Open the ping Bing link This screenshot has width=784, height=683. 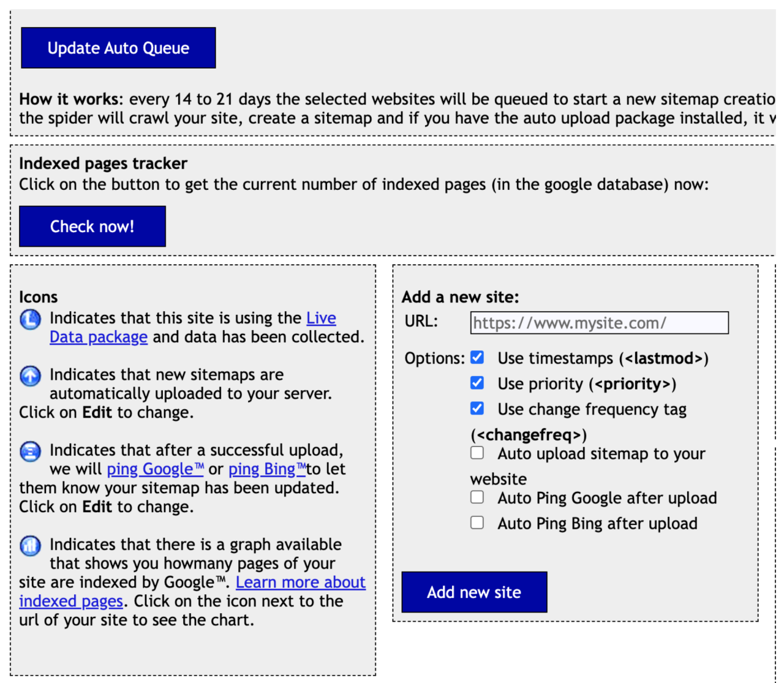click(x=267, y=469)
